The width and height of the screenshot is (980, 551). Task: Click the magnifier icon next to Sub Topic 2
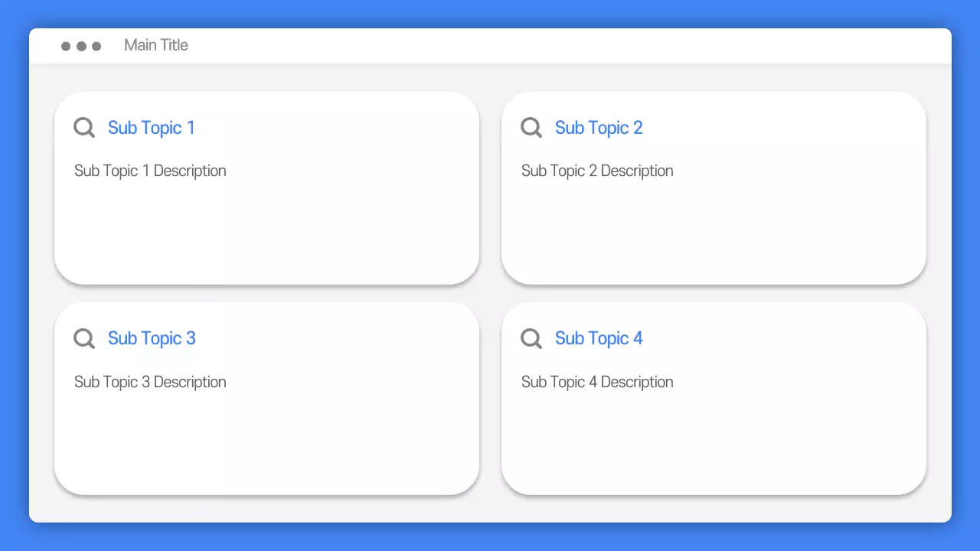point(531,127)
